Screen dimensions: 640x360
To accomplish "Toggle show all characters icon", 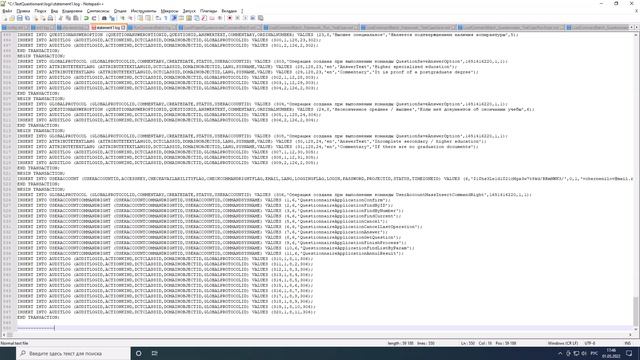I will pyautogui.click(x=166, y=18).
